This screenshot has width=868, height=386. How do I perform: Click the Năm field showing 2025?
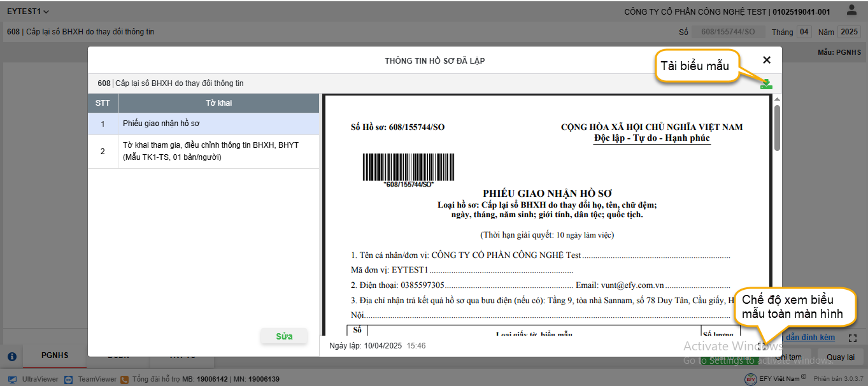point(849,32)
